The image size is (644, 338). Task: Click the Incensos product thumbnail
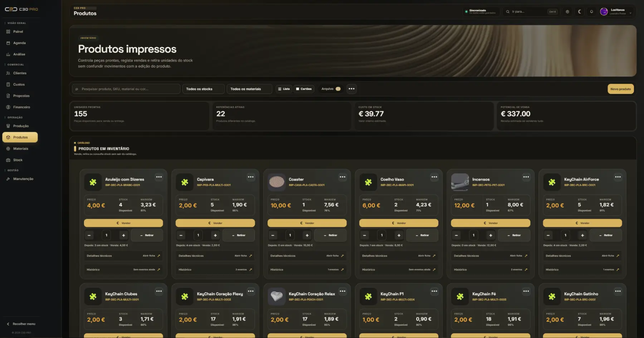(460, 182)
